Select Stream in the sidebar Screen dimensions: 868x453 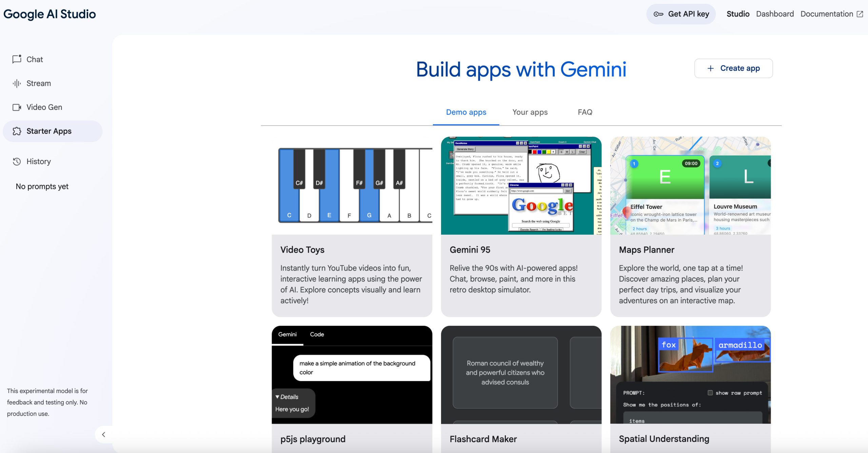(x=38, y=83)
